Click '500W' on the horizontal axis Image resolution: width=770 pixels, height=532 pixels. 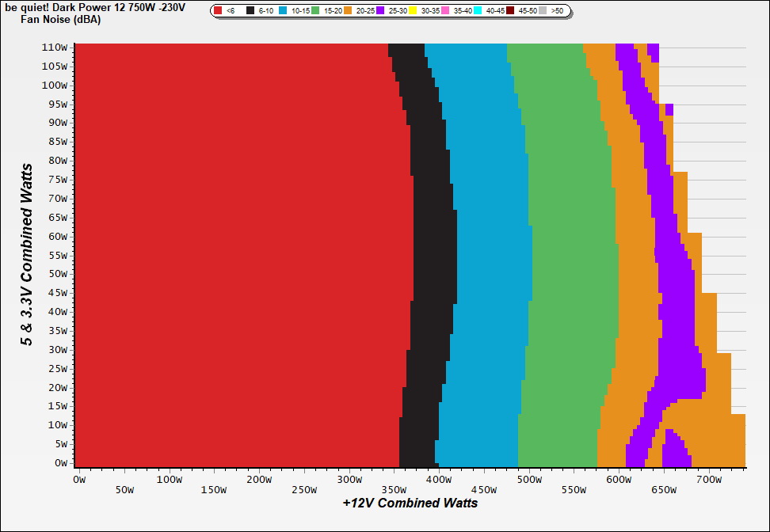pyautogui.click(x=528, y=480)
